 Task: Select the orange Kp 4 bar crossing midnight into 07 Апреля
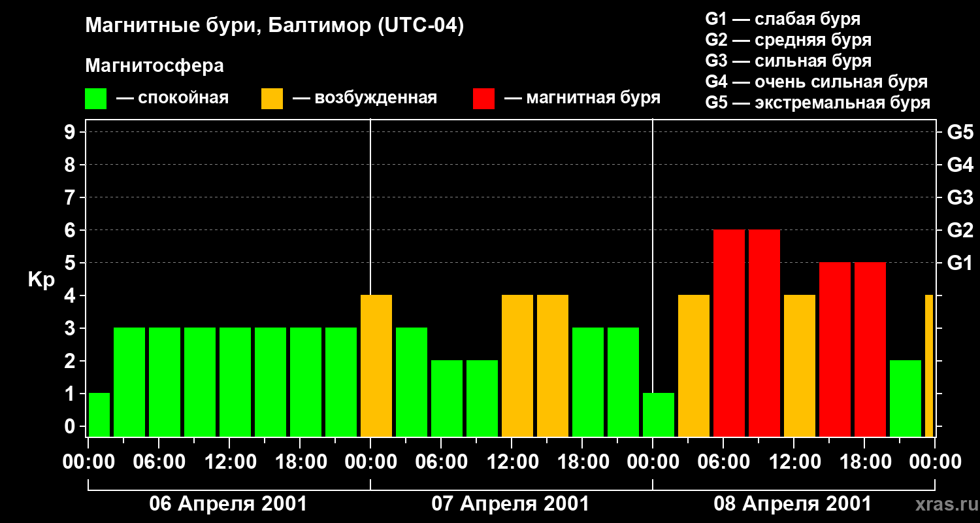pyautogui.click(x=376, y=365)
